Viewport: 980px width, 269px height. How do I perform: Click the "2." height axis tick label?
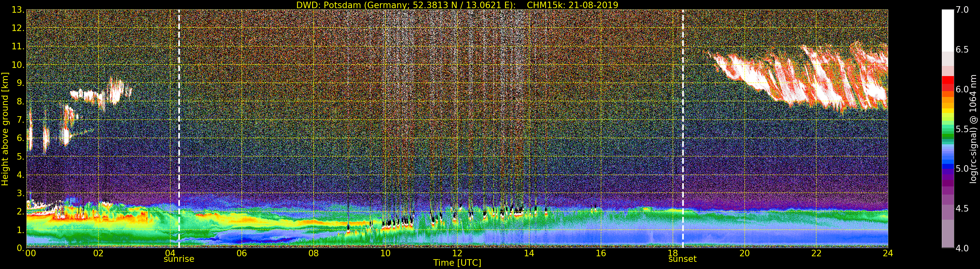coord(20,211)
